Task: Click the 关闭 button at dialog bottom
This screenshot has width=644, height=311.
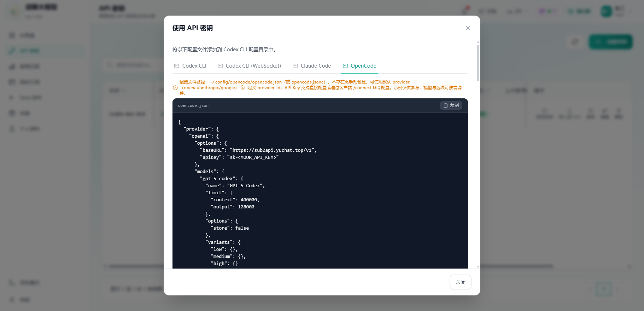Action: pyautogui.click(x=460, y=282)
